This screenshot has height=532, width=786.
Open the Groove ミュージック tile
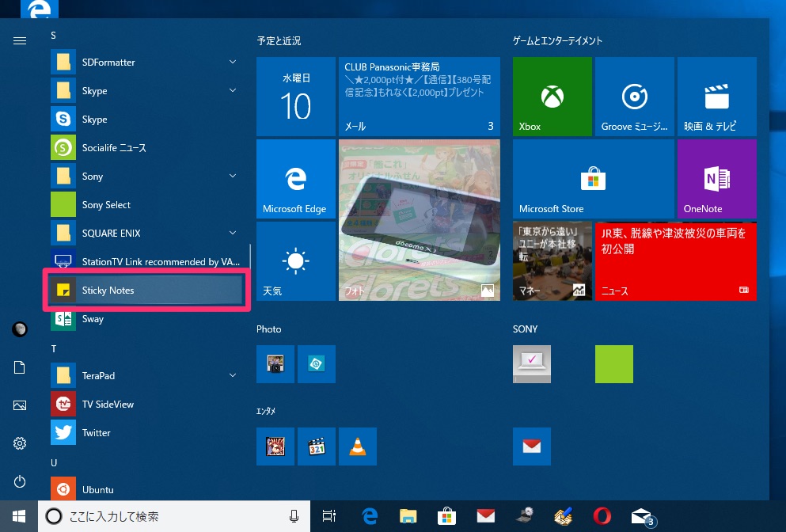click(x=634, y=97)
